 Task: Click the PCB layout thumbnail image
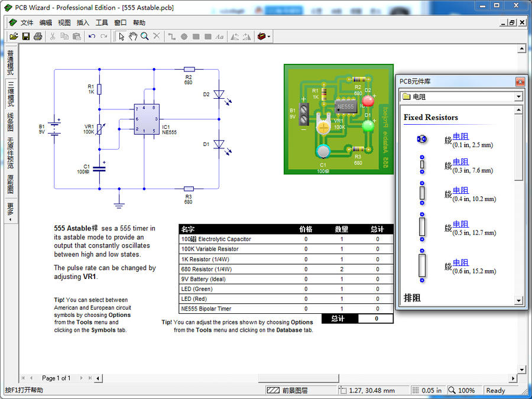(x=338, y=119)
